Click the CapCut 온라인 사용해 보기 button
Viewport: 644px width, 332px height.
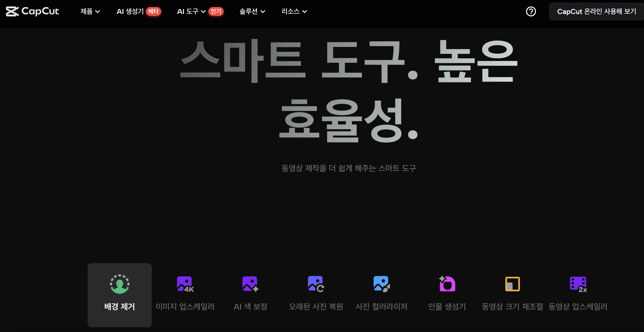(596, 11)
